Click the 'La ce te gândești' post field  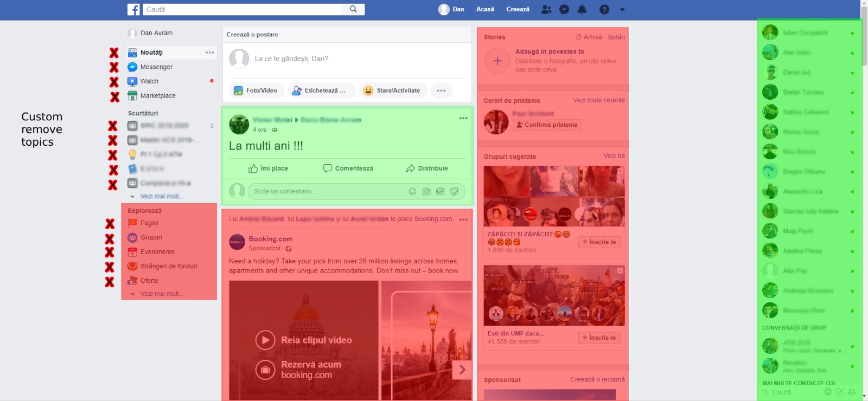[347, 59]
